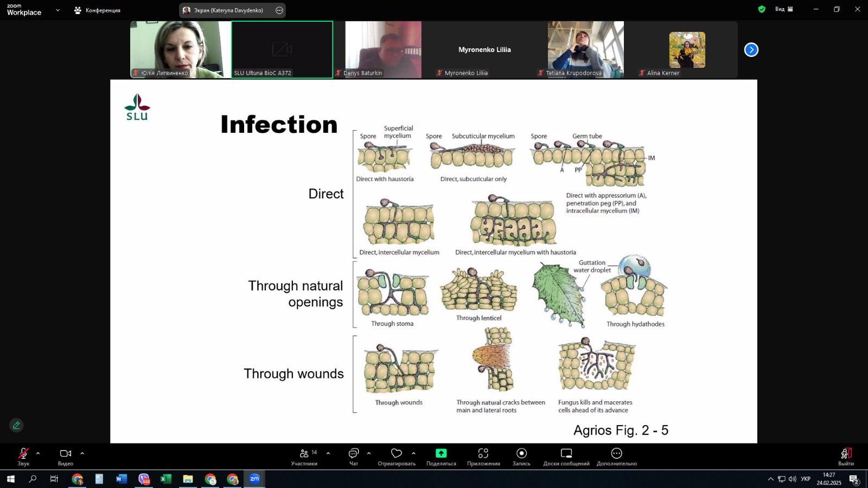Open notification center in taskbar
Viewport: 868px width, 488px height.
854,479
